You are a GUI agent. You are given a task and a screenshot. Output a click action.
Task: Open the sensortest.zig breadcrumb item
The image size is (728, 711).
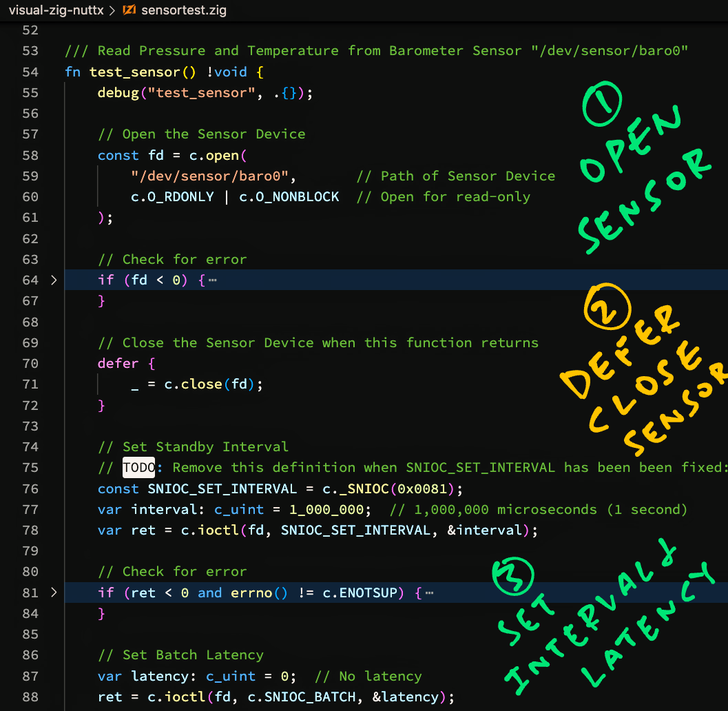point(183,10)
